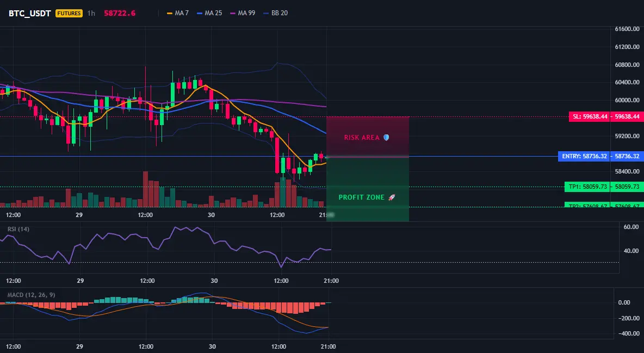Select the 1h timeframe label
644x353 pixels.
pyautogui.click(x=91, y=13)
